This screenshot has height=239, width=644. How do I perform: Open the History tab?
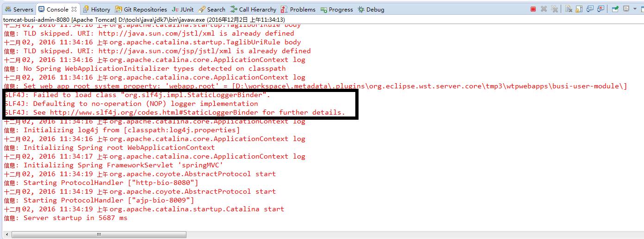pos(96,9)
